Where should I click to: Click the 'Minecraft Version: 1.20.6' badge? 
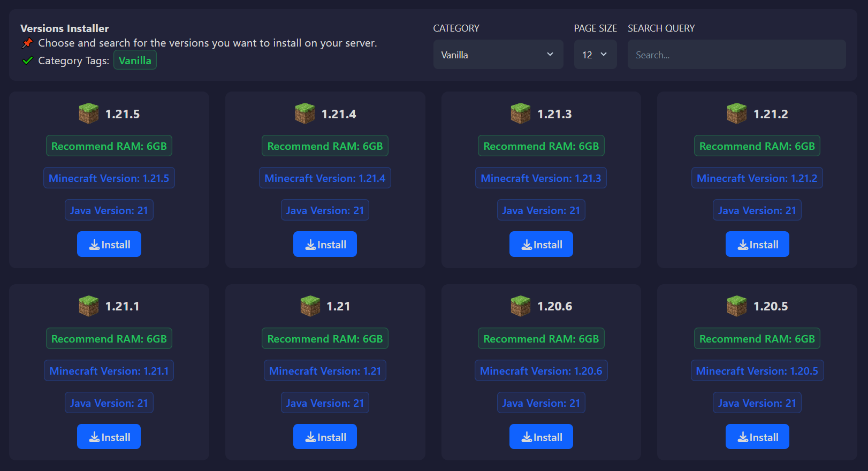541,370
